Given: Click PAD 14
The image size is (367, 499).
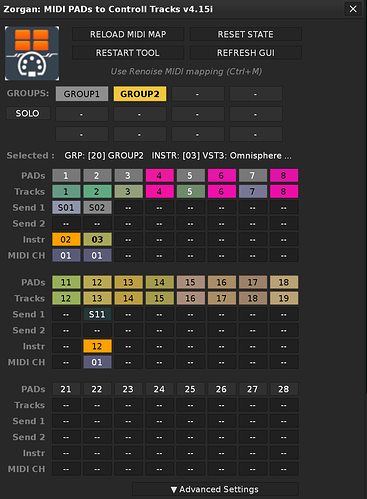Looking at the screenshot, I should 159,282.
